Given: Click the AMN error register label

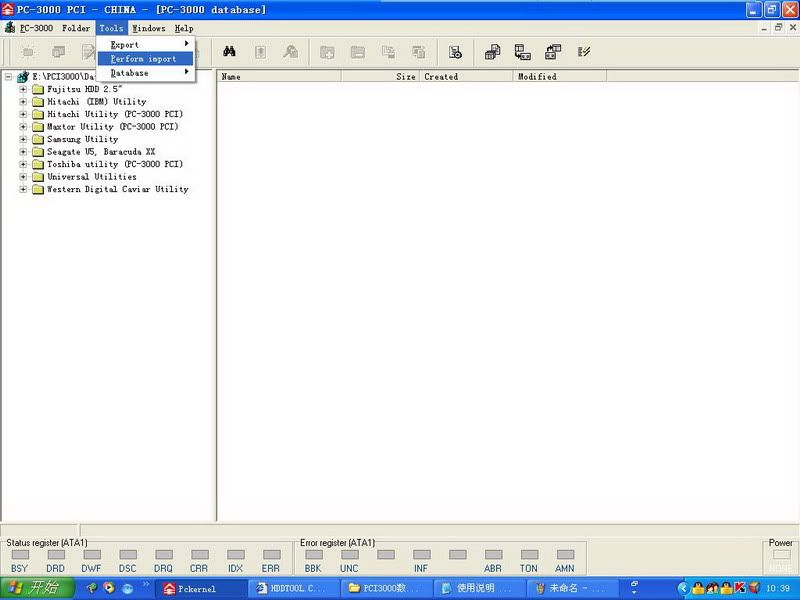Looking at the screenshot, I should (x=565, y=568).
